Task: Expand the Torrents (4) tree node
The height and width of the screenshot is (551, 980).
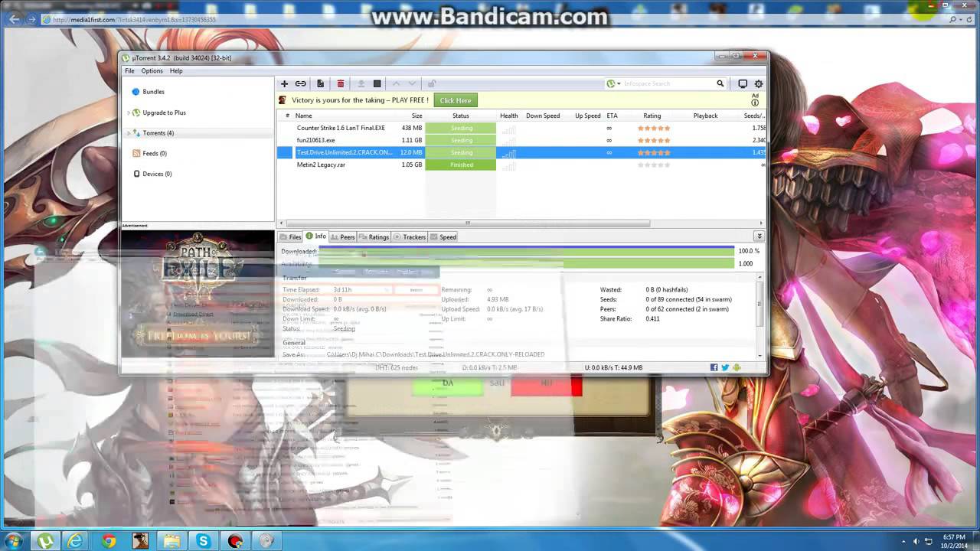Action: 129,133
